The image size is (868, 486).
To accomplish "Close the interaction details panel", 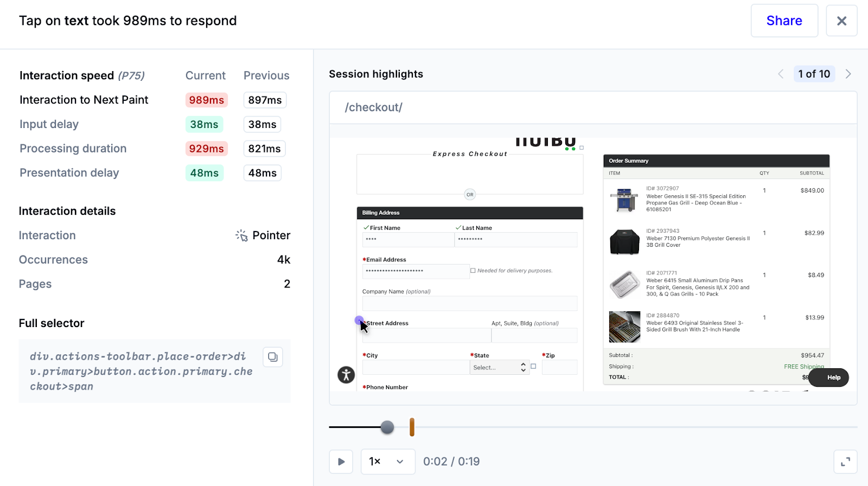I will coord(841,21).
